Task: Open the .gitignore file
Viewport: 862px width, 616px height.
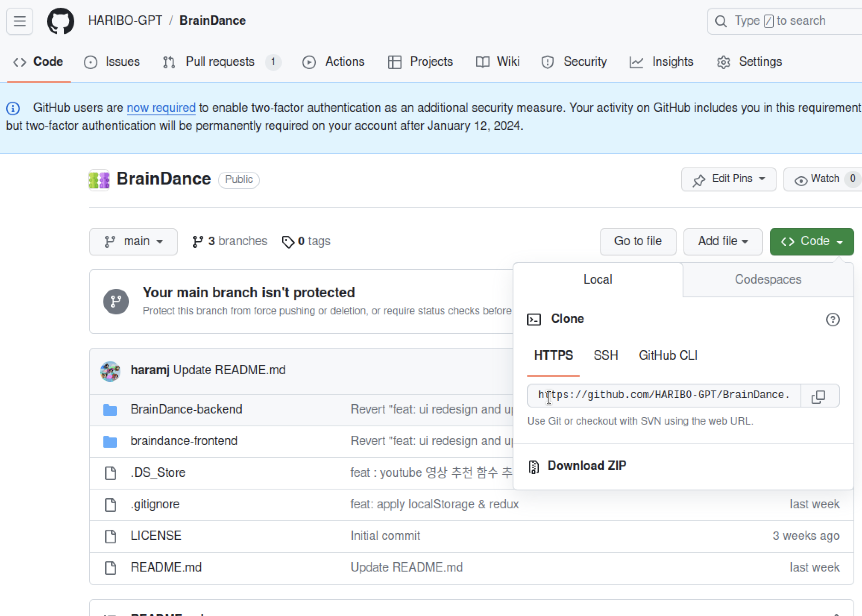Action: 155,505
